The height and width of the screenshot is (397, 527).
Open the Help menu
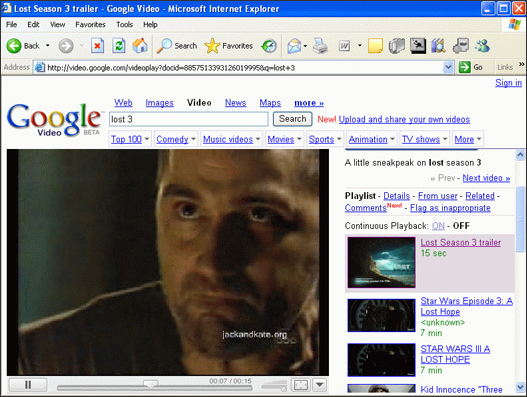pyautogui.click(x=150, y=25)
